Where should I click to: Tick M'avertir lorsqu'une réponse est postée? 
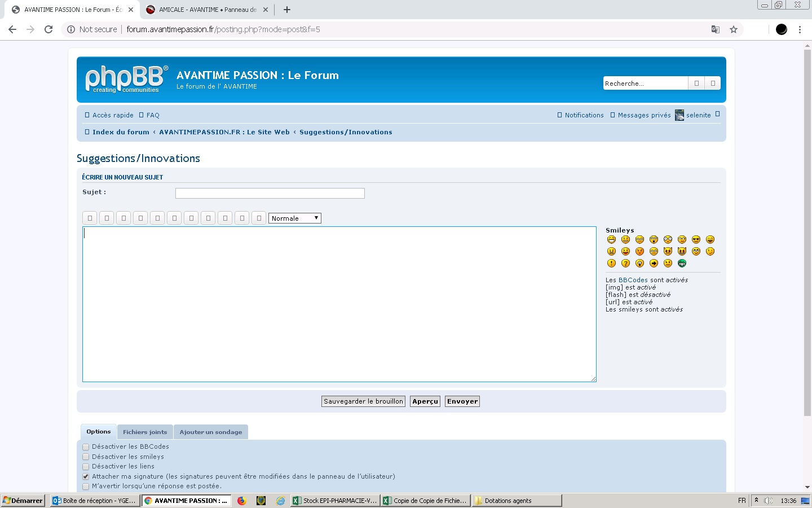[86, 486]
